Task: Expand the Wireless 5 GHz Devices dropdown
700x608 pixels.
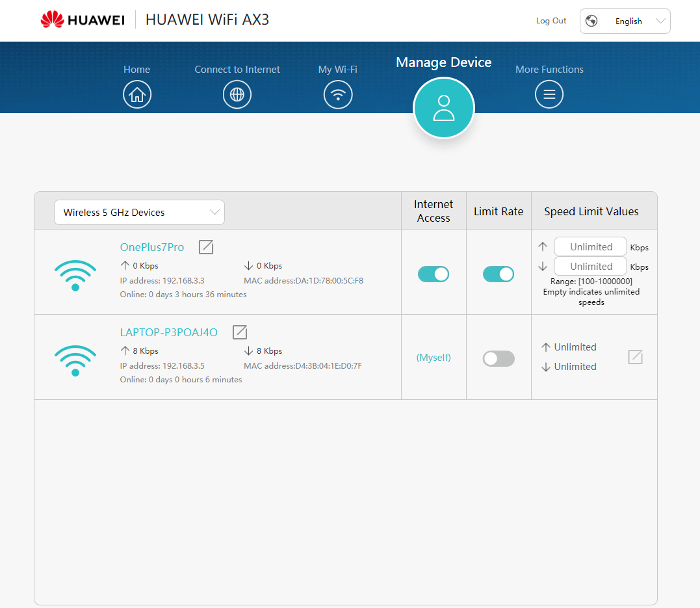Action: 139,213
